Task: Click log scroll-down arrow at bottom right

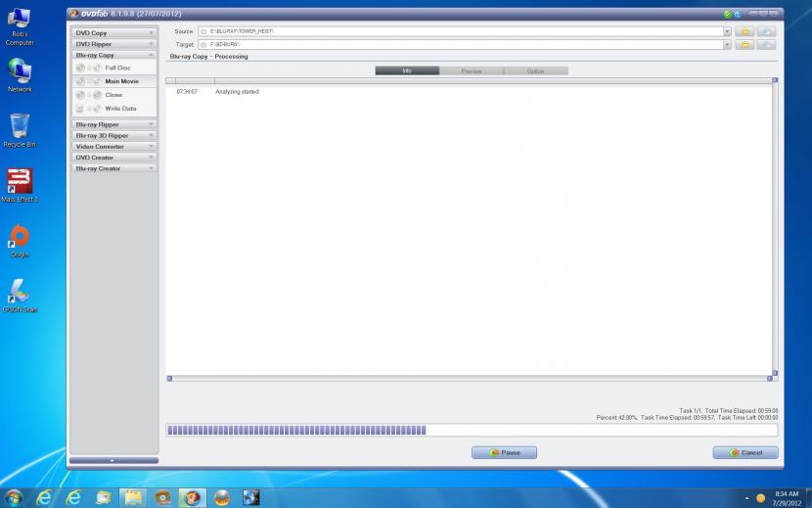Action: 775,373
